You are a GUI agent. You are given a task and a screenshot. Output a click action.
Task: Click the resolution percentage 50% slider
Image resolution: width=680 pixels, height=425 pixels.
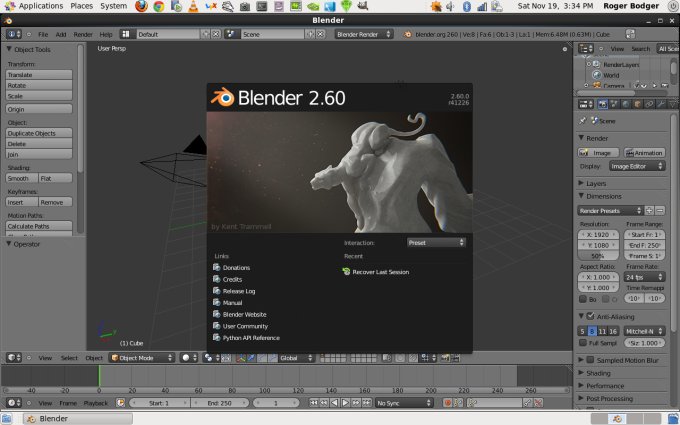coord(597,256)
